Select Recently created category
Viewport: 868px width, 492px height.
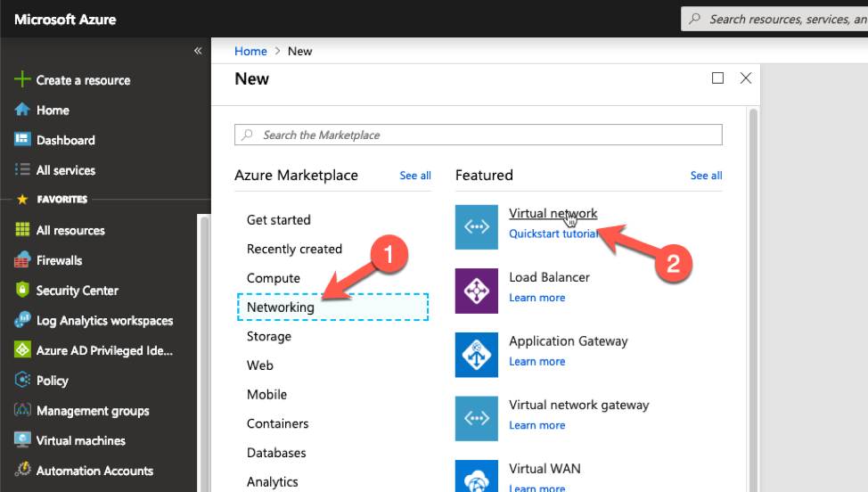point(294,249)
